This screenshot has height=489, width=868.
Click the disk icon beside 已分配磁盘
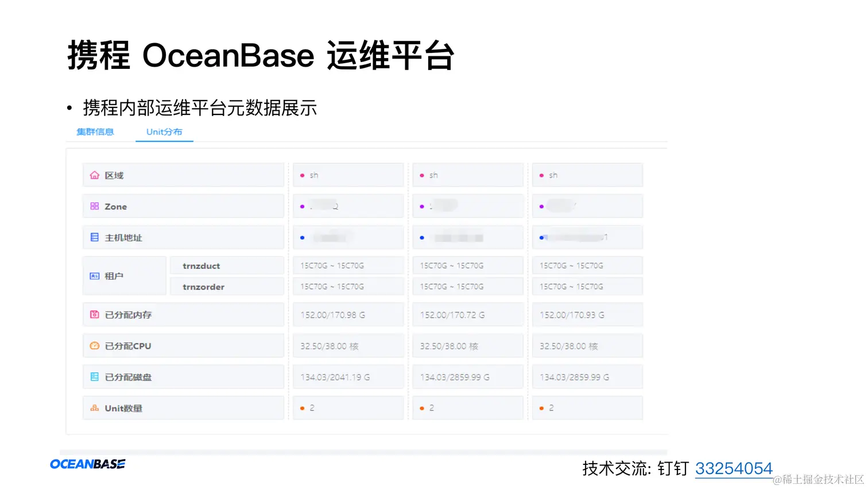(x=95, y=377)
